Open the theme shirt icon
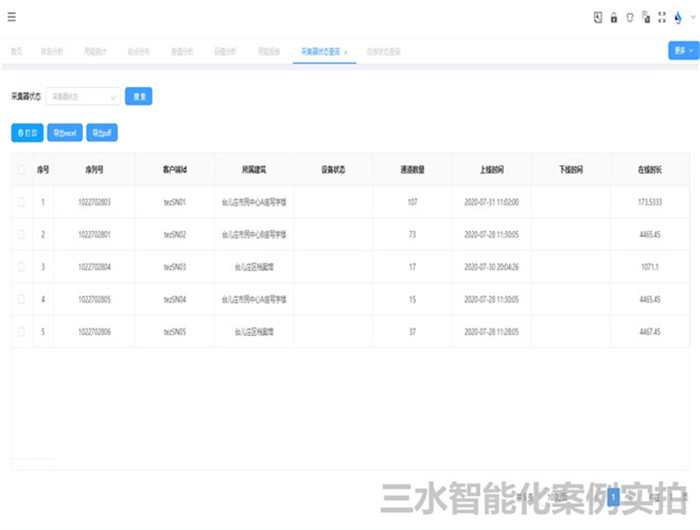The height and width of the screenshot is (530, 700). pyautogui.click(x=630, y=17)
